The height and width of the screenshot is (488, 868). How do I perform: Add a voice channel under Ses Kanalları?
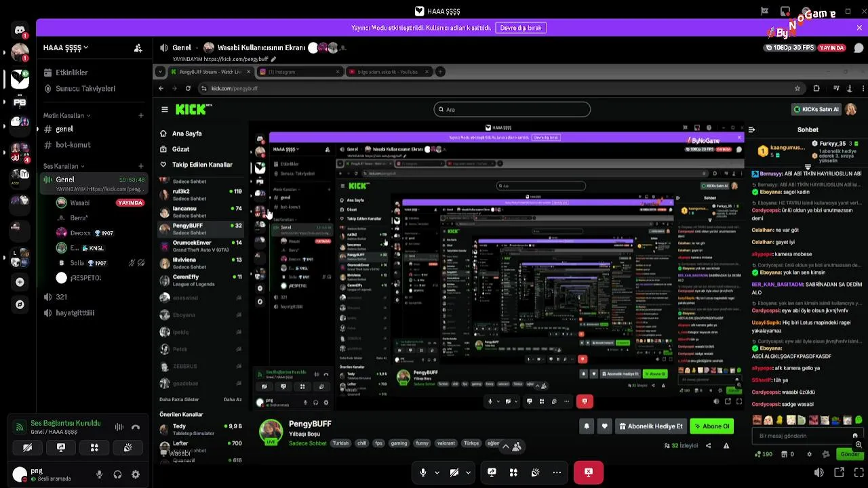coord(141,166)
